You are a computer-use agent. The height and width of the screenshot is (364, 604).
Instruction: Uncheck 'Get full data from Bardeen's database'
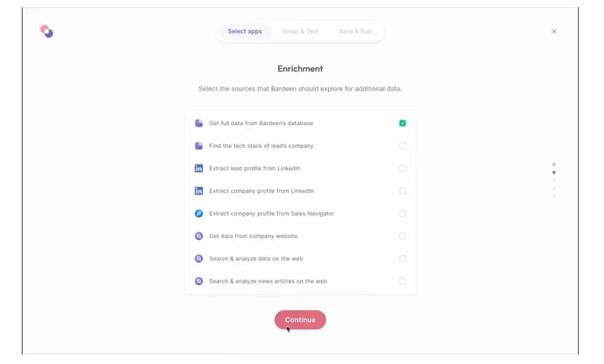tap(402, 123)
